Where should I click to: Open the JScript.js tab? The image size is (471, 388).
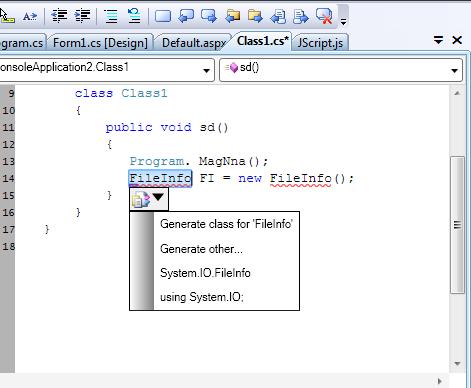320,43
